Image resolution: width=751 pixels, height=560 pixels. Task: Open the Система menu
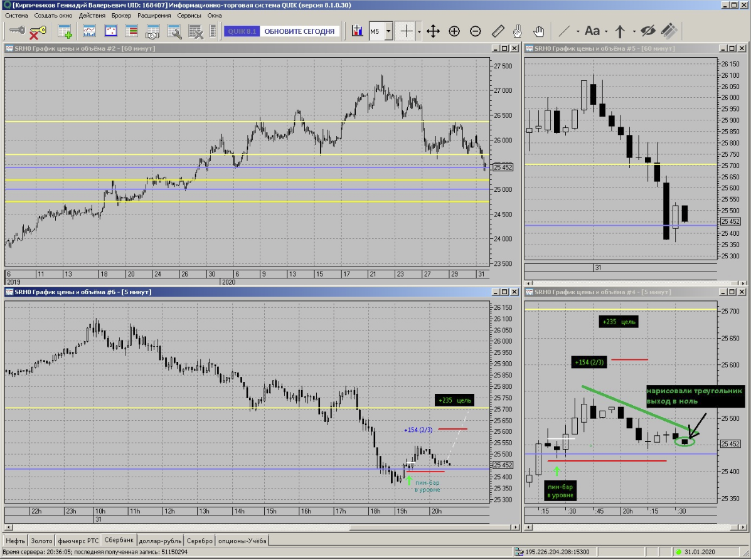point(16,15)
